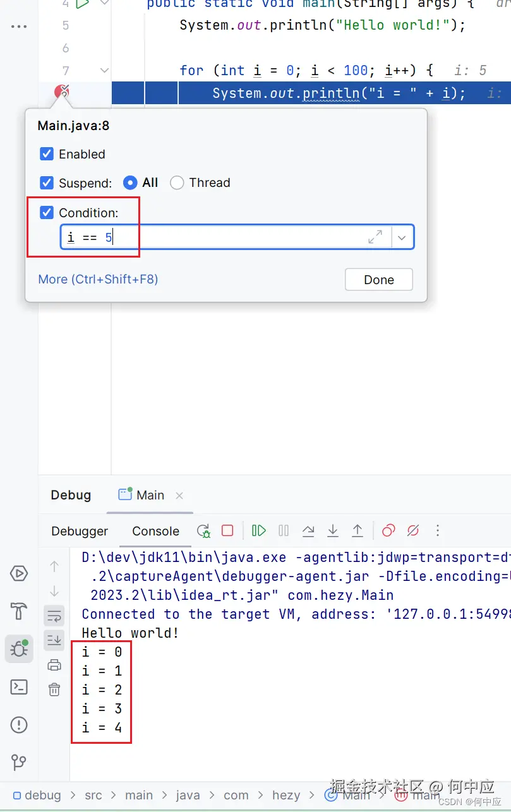Image resolution: width=511 pixels, height=812 pixels.
Task: Click the println code on line 5
Action: [322, 26]
